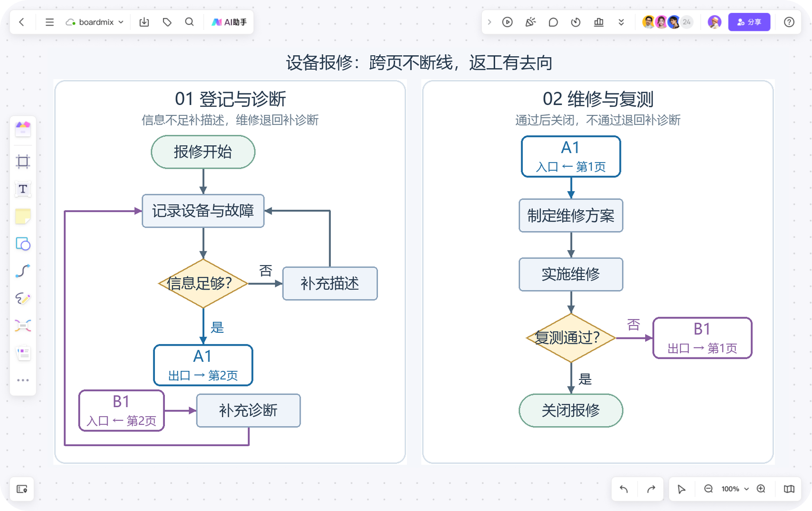Open the hamburger main menu
Image resolution: width=812 pixels, height=511 pixels.
[x=50, y=22]
